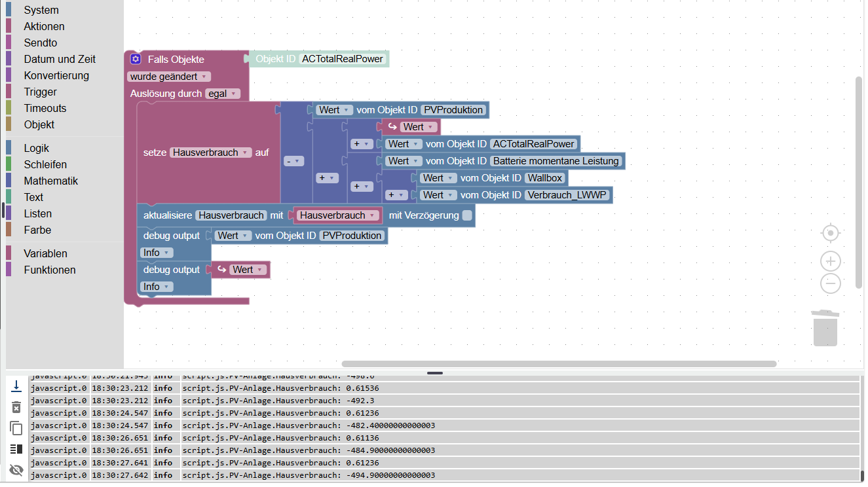Image resolution: width=868 pixels, height=487 pixels.
Task: Center the Blockly workspace view
Action: pyautogui.click(x=831, y=233)
